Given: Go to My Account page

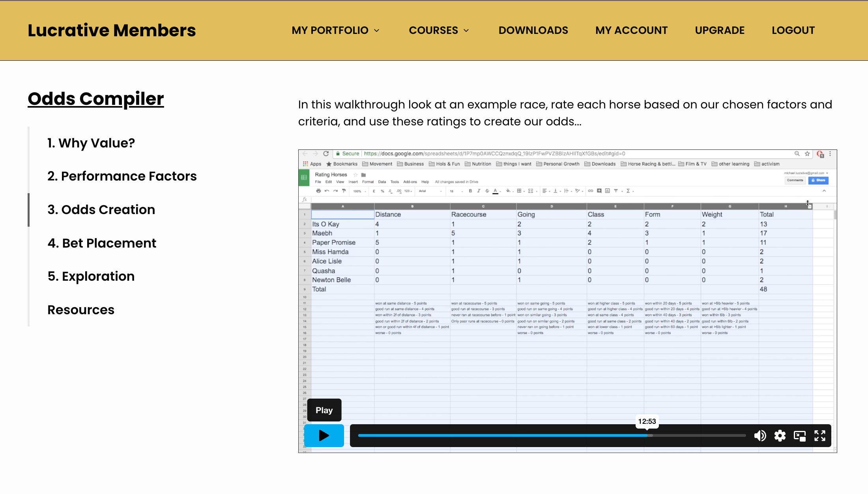Looking at the screenshot, I should pos(631,30).
